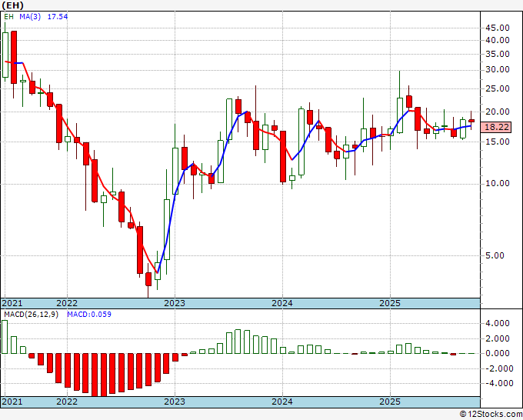Screen dimensions: 523x420
Task: Click the MACD:0.059 value label
Action: click(x=89, y=315)
